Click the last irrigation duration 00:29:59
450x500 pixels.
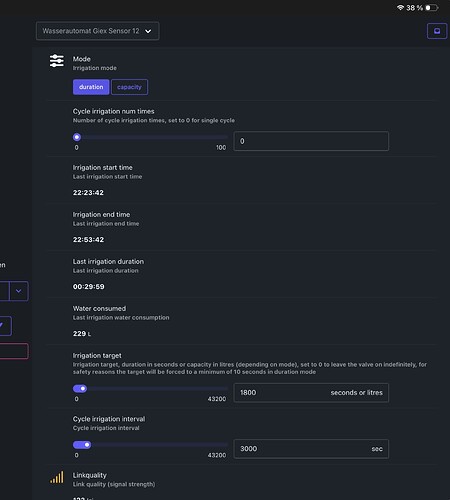coord(89,287)
